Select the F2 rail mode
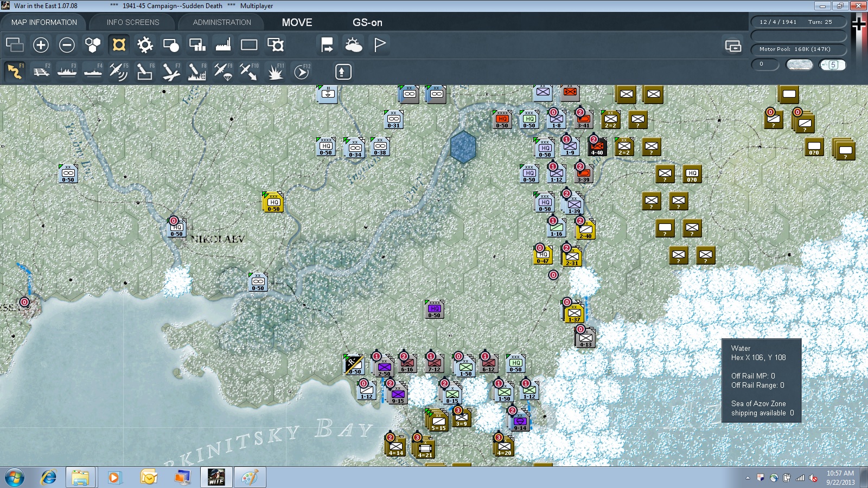Image resolution: width=868 pixels, height=488 pixels. (x=41, y=72)
